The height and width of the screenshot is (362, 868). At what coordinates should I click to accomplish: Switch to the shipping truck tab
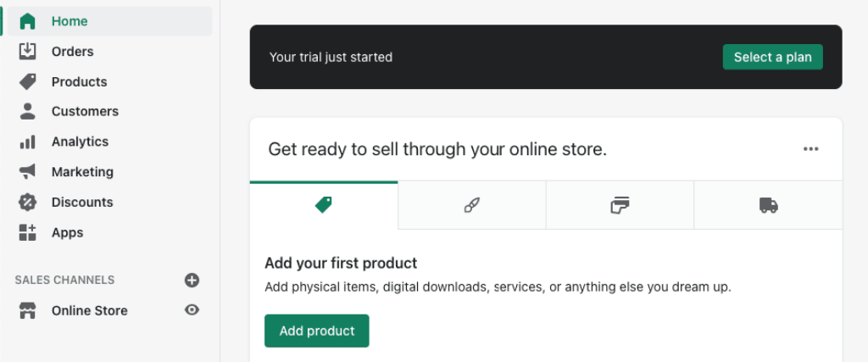tap(768, 205)
